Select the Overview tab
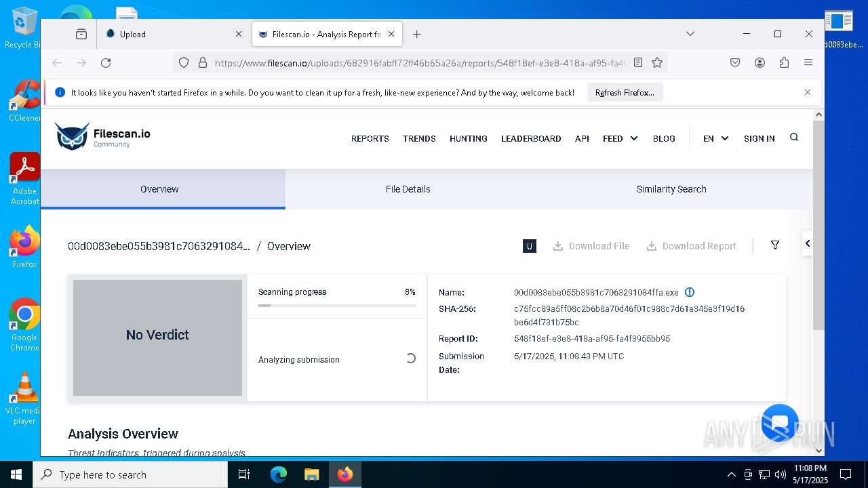 point(163,189)
